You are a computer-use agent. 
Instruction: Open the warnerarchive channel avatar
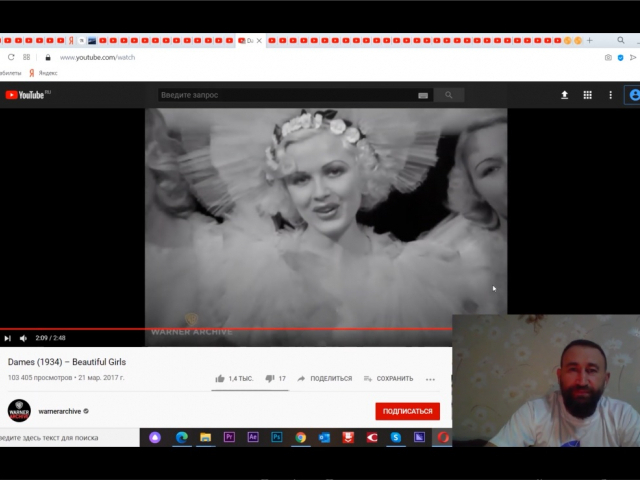click(x=19, y=411)
